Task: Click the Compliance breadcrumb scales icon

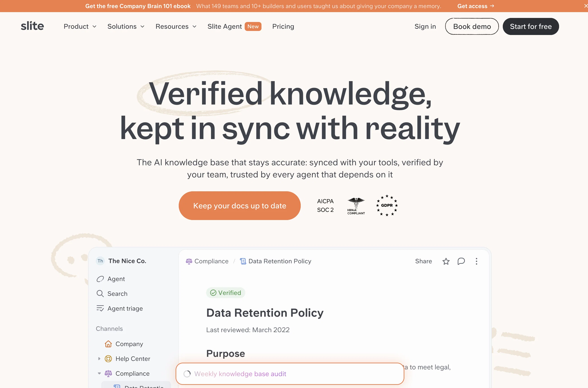Action: tap(189, 261)
